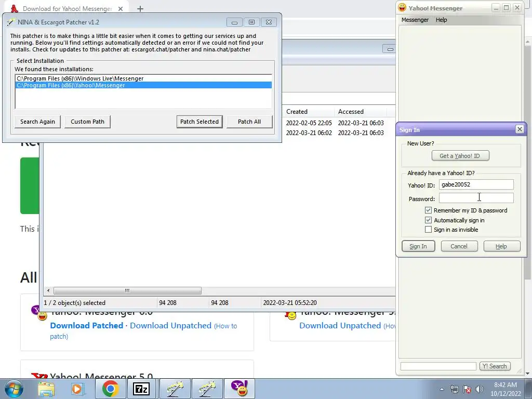The height and width of the screenshot is (399, 532).
Task: Open Windows Start menu orb
Action: [14, 389]
